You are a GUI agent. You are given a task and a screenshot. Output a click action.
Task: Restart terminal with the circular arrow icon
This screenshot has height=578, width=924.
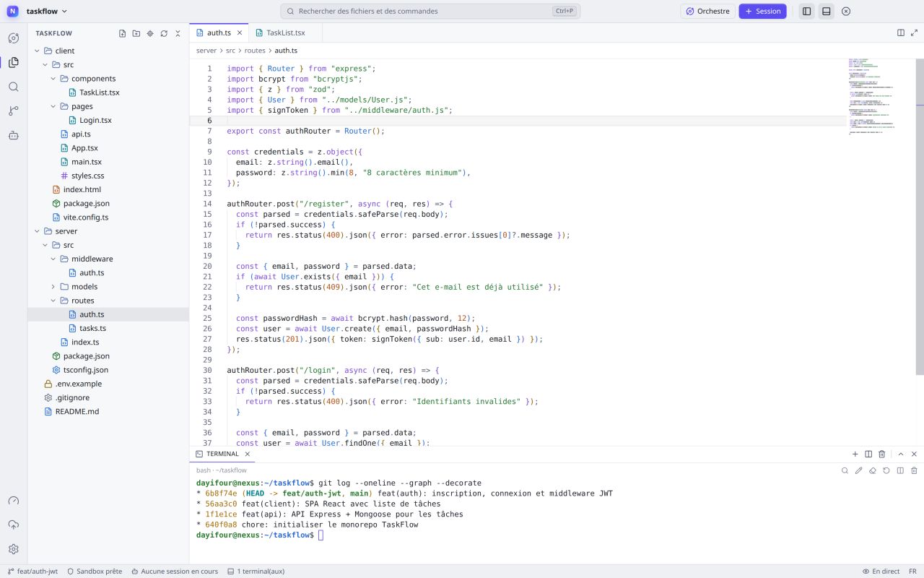point(886,470)
